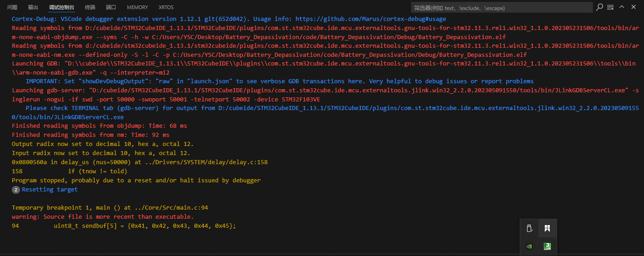Click the Resetting target message
This screenshot has height=256, width=644.
click(x=50, y=190)
